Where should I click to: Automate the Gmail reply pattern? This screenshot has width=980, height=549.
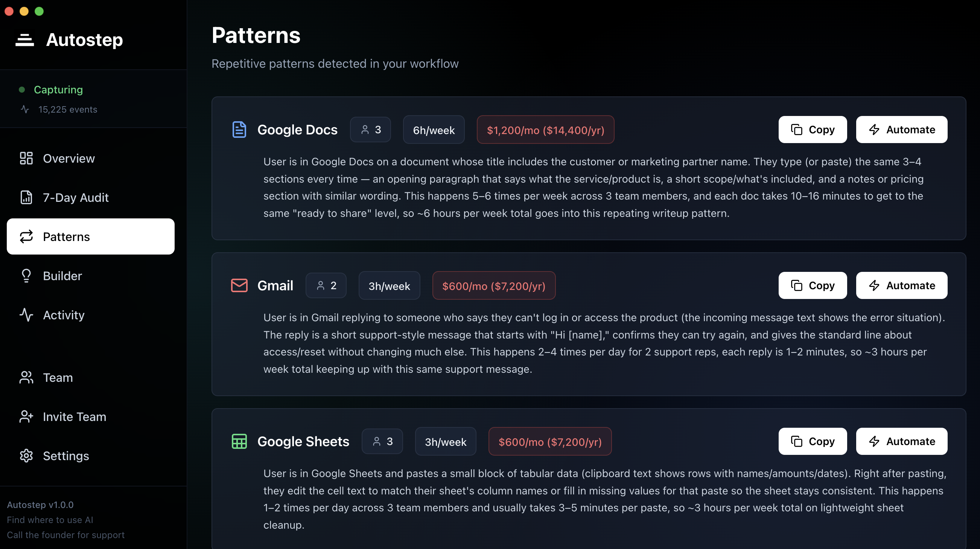[x=901, y=285]
